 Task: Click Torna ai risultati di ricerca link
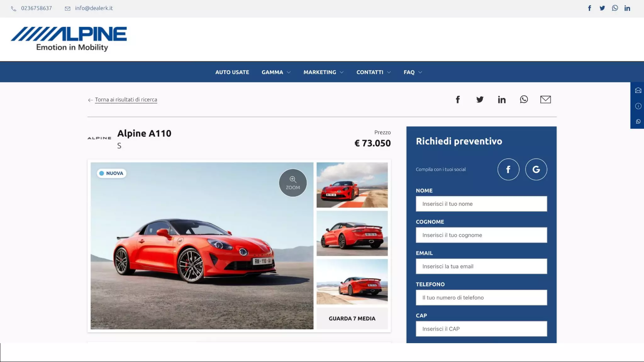pos(126,100)
